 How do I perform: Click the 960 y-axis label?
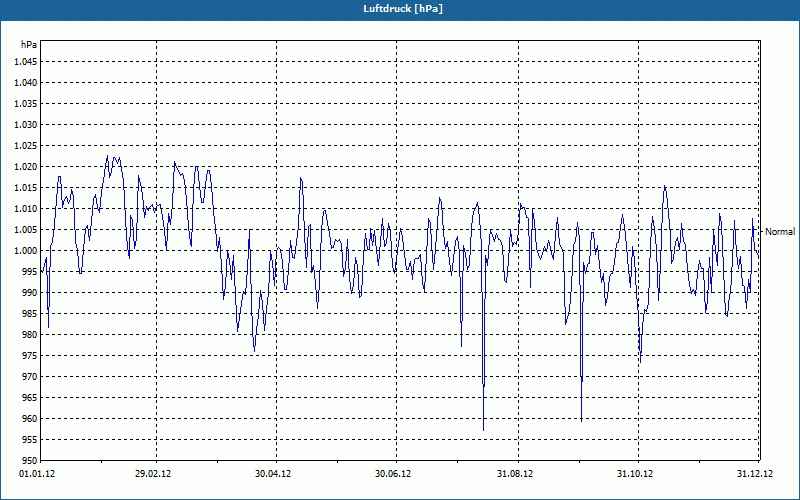tap(30, 419)
